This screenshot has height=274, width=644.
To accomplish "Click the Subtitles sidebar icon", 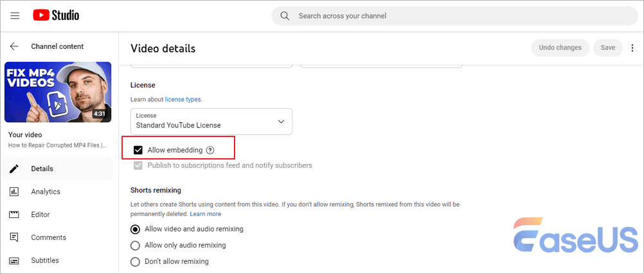I will click(14, 260).
